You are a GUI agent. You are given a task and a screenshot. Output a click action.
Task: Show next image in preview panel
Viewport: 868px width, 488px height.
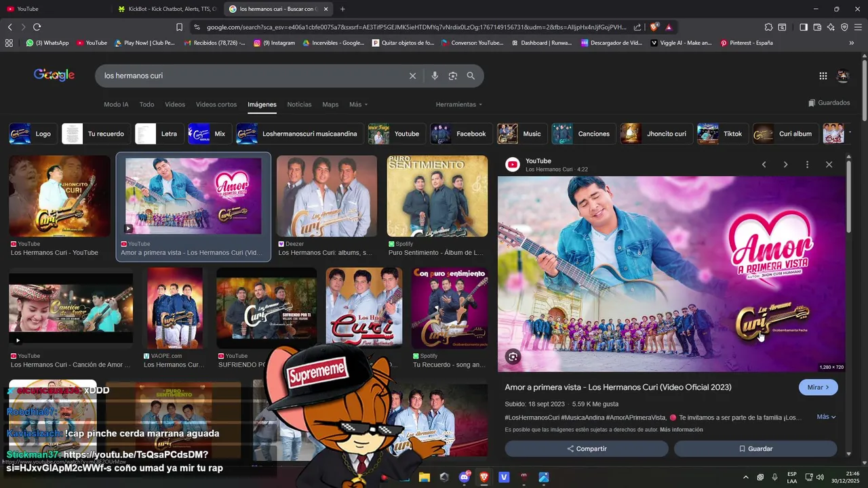785,165
